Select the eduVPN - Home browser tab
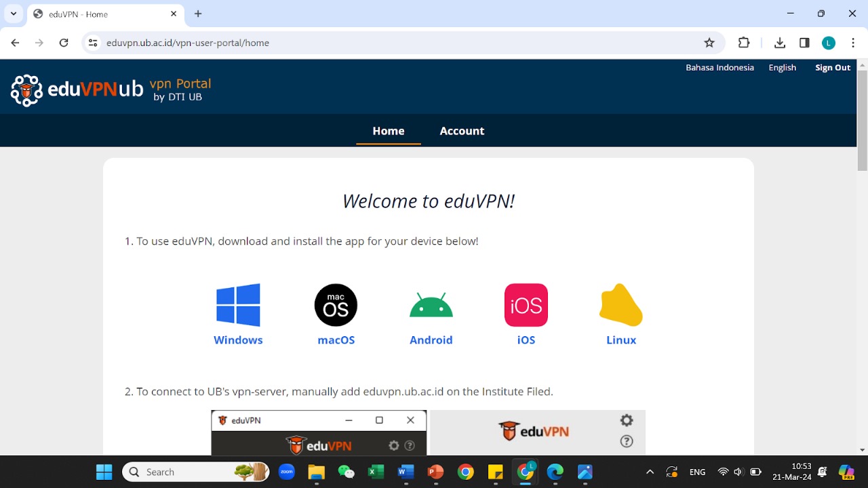Viewport: 868px width, 488px height. (105, 14)
